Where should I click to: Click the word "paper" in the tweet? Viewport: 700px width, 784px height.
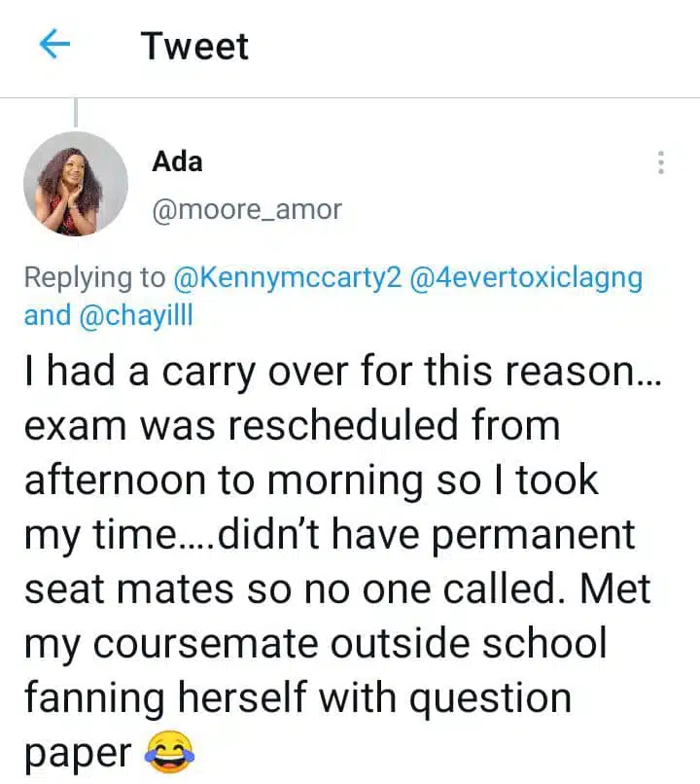click(77, 753)
